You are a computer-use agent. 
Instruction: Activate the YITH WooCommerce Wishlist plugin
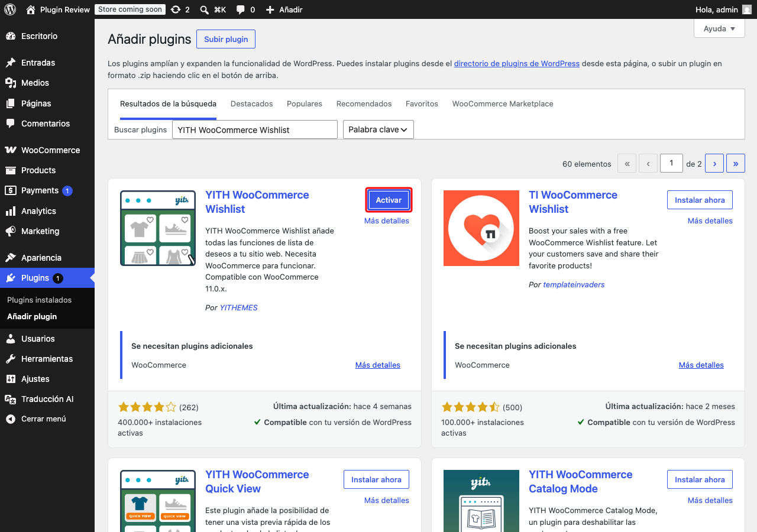(x=389, y=200)
